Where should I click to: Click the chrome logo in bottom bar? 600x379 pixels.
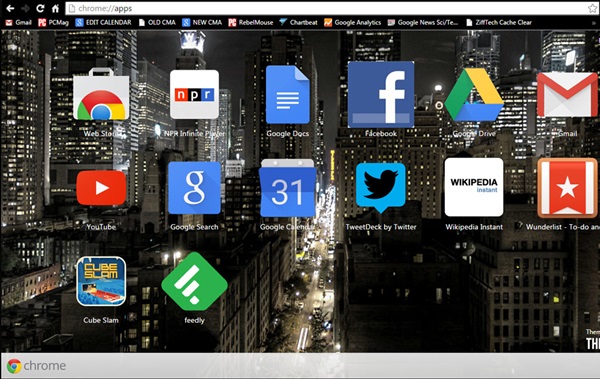tap(36, 366)
